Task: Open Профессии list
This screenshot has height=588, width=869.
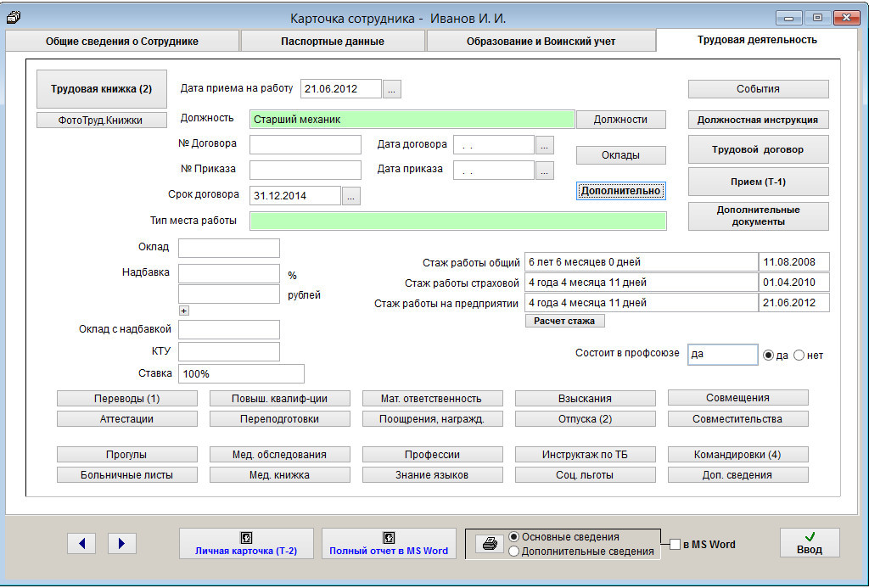Action: pos(432,455)
